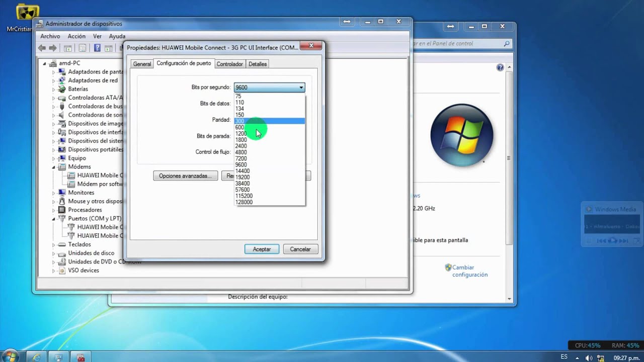Open the red toolbox taskbar icon

click(x=80, y=357)
